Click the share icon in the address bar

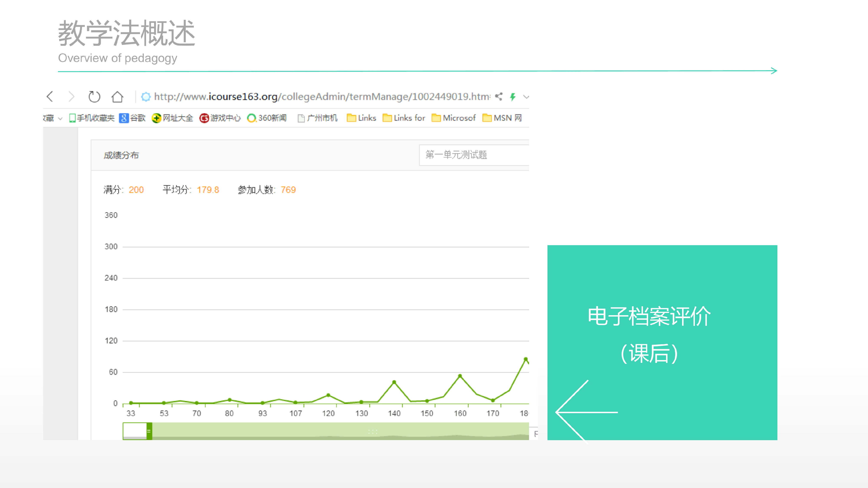click(499, 97)
